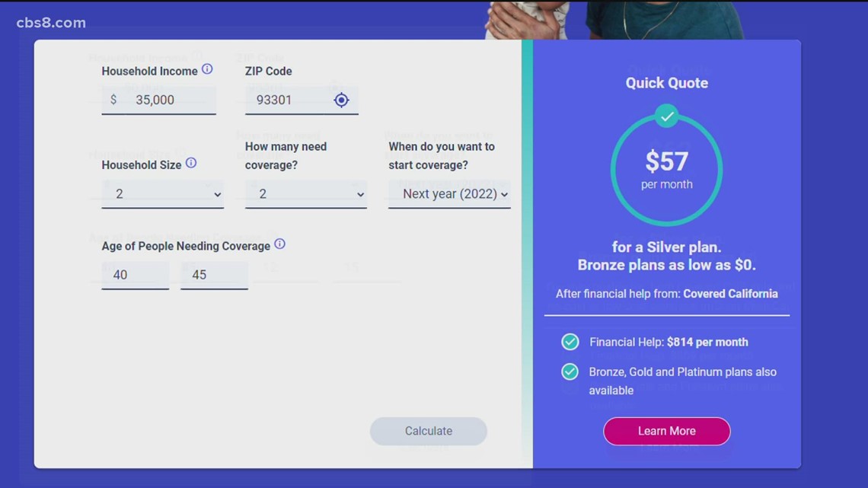The image size is (868, 488).
Task: Open the Household Size dropdown
Action: pos(163,194)
